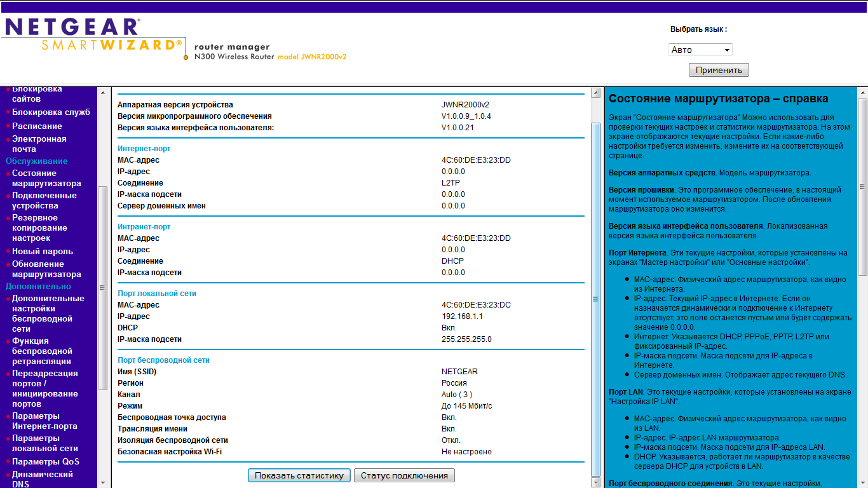Open Электронная почта sidebar link

[x=39, y=144]
